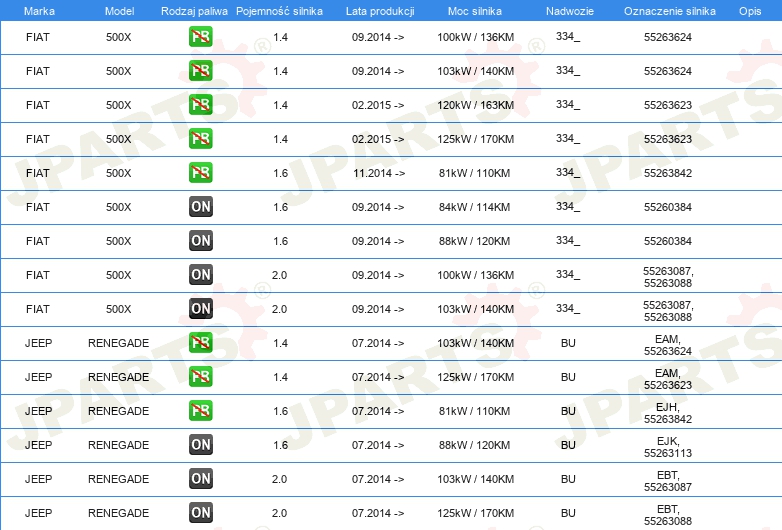
Task: Click the Oznaczenie silnika column header
Action: click(x=669, y=11)
